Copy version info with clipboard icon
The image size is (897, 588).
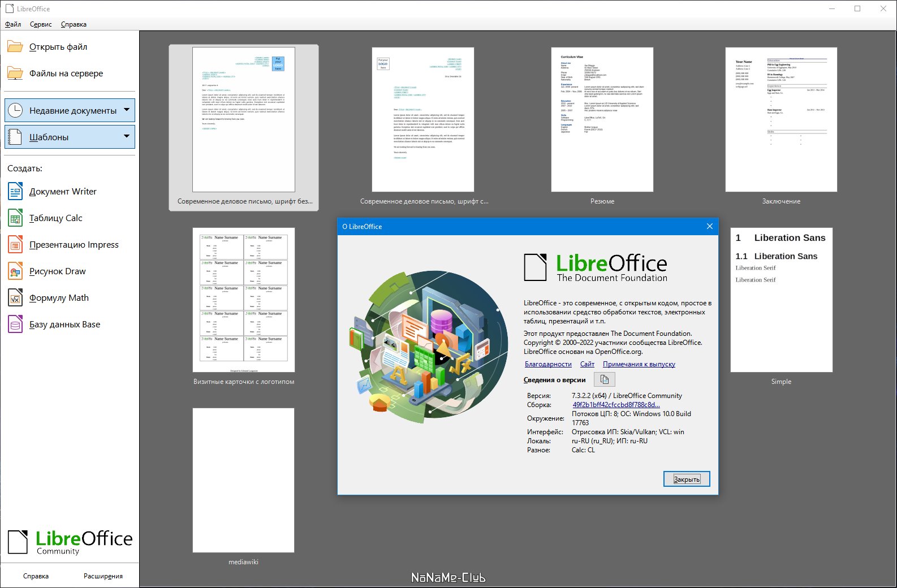604,380
